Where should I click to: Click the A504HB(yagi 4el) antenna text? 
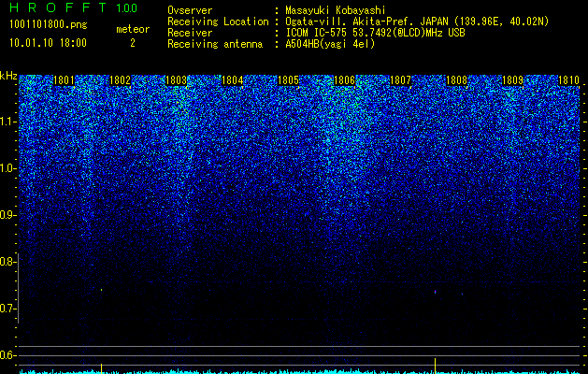coord(330,44)
